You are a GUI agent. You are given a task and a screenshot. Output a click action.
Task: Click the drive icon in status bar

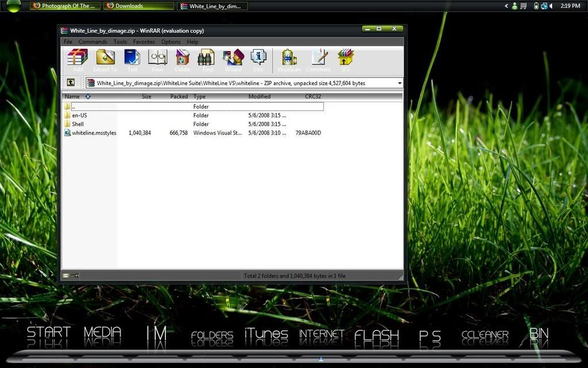click(65, 275)
